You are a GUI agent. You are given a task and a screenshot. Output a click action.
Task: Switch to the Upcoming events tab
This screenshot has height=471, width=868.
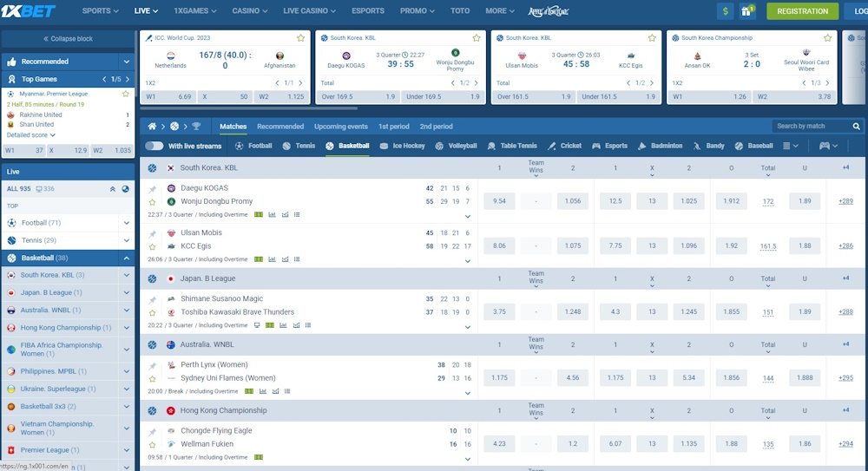tap(341, 127)
